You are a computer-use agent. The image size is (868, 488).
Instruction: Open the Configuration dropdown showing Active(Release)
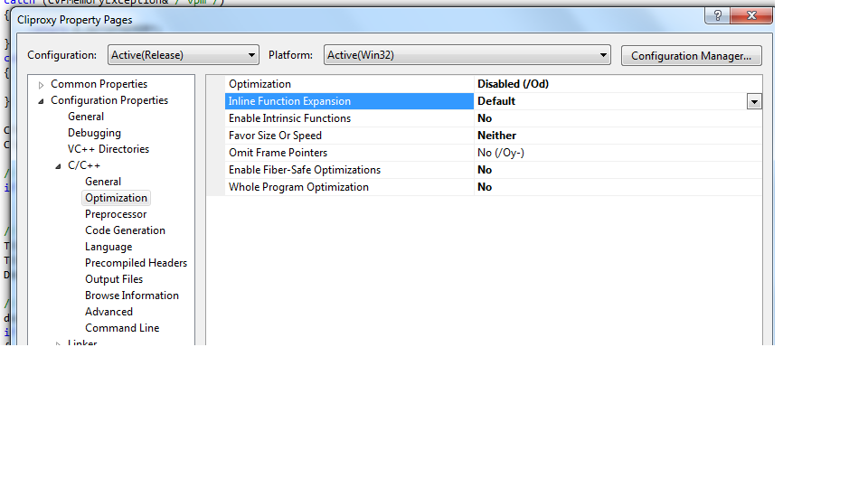coord(184,55)
